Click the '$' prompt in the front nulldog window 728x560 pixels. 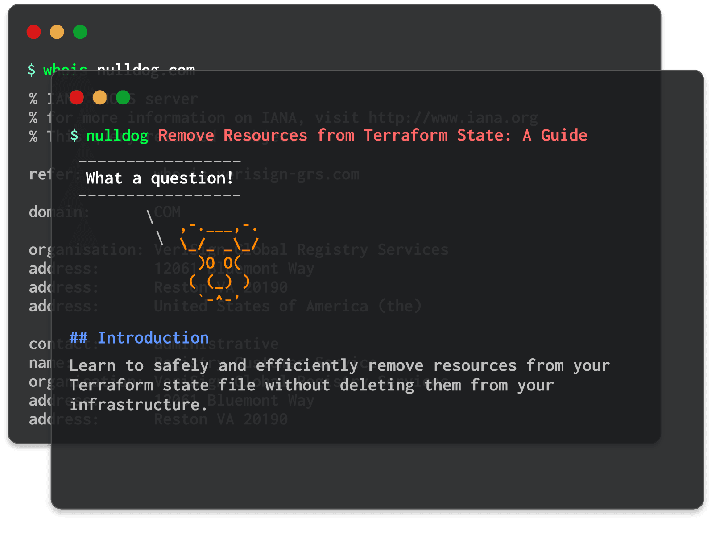tap(74, 135)
